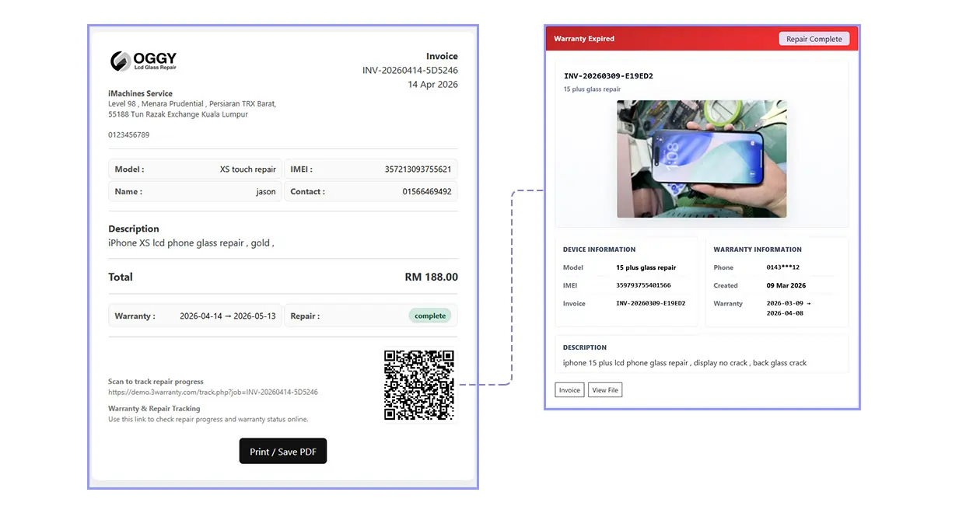Click the Repair Complete badge on red banner
Screen dimensions: 980x513
pyautogui.click(x=814, y=38)
